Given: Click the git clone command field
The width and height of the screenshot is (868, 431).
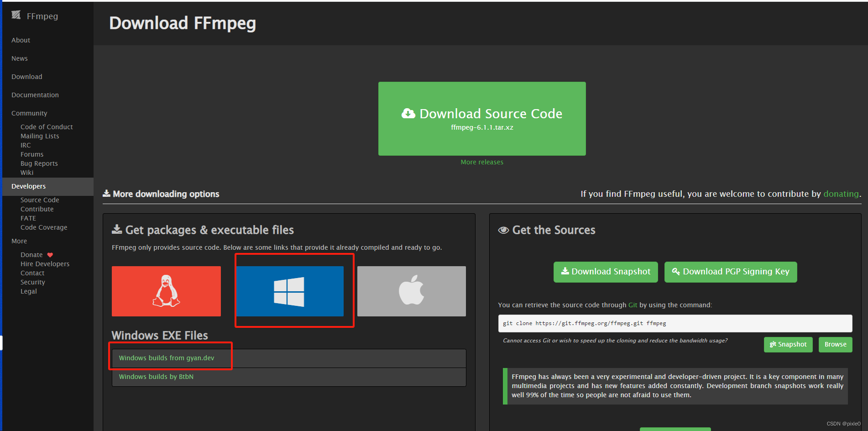Looking at the screenshot, I should (x=675, y=323).
